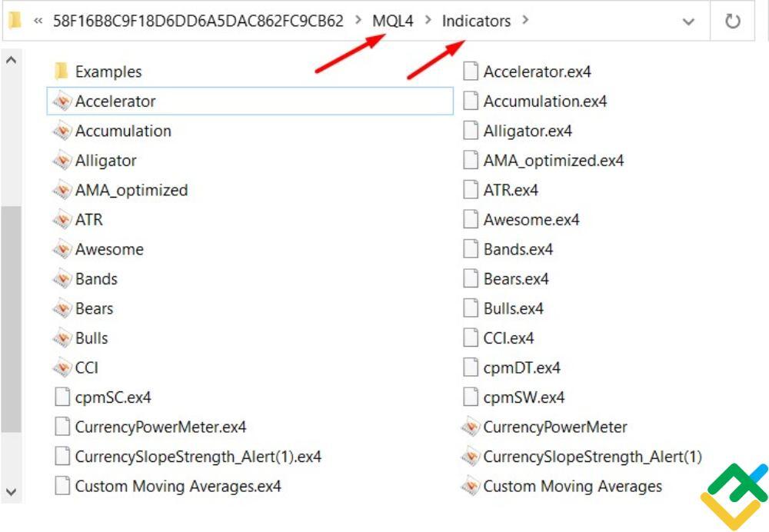
Task: Open the address bar history dropdown
Action: [688, 22]
